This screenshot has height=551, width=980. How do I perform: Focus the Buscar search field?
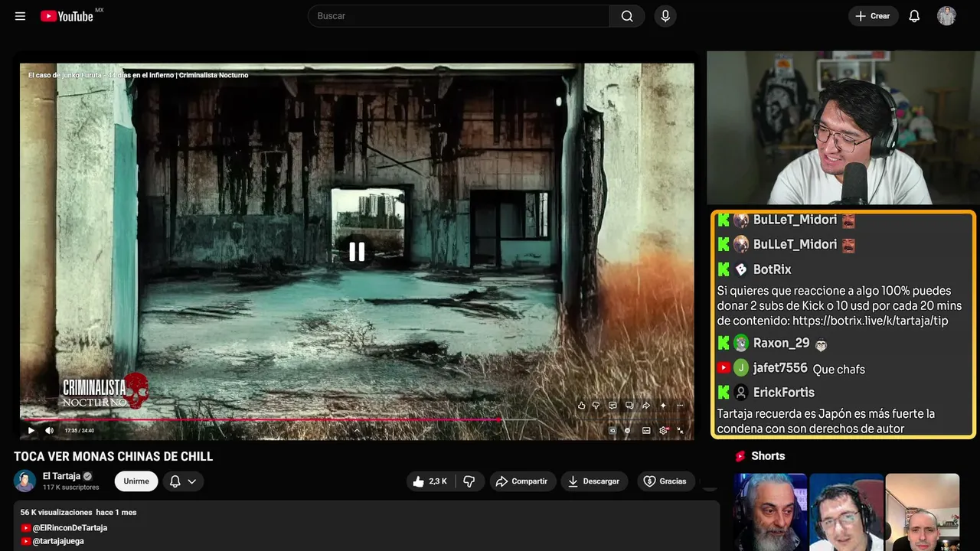(x=459, y=16)
